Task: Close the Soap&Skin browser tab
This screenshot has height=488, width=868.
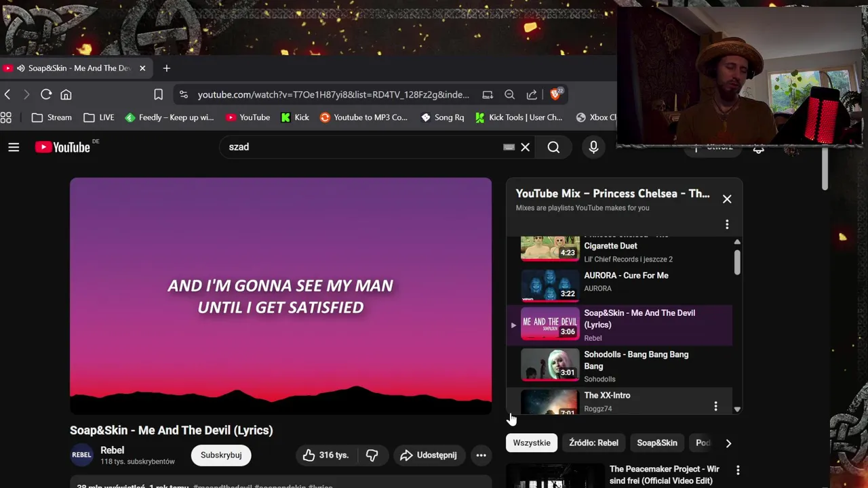Action: pos(142,68)
